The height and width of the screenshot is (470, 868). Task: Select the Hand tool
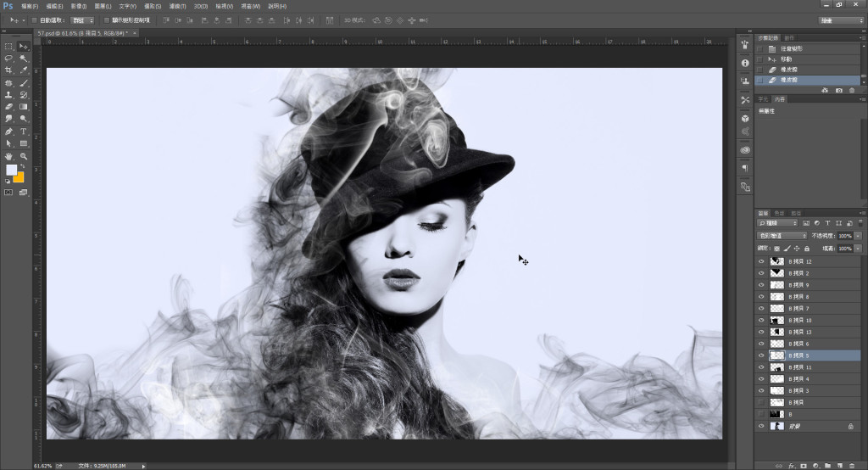[8, 157]
